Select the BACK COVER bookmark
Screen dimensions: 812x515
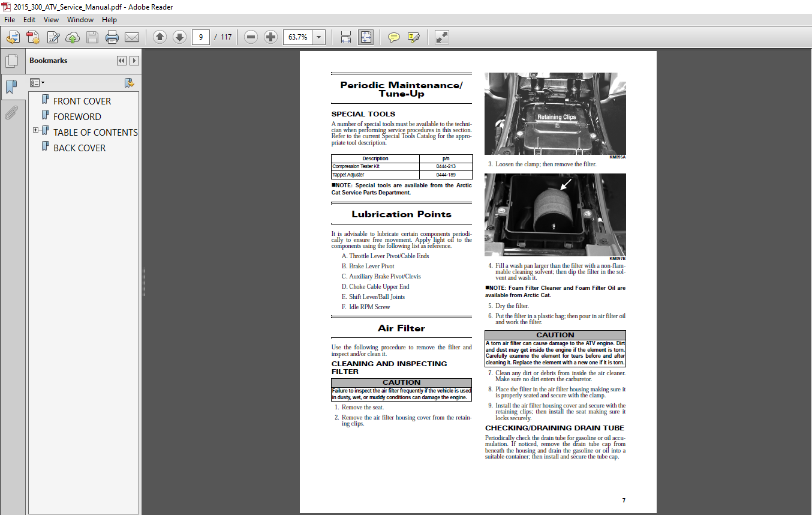point(79,148)
